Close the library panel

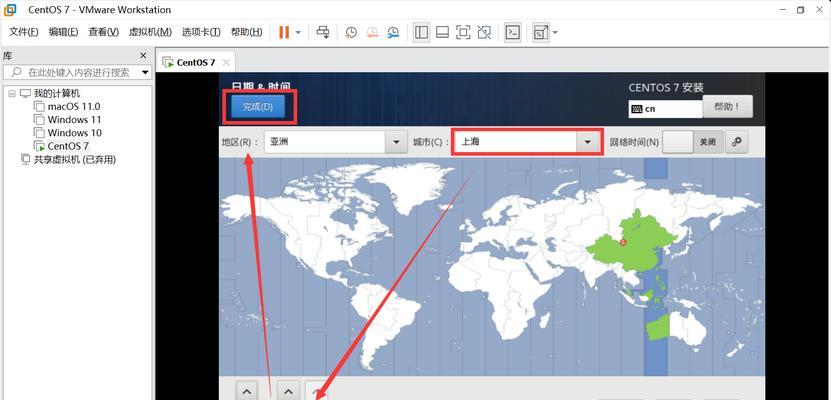coord(143,56)
